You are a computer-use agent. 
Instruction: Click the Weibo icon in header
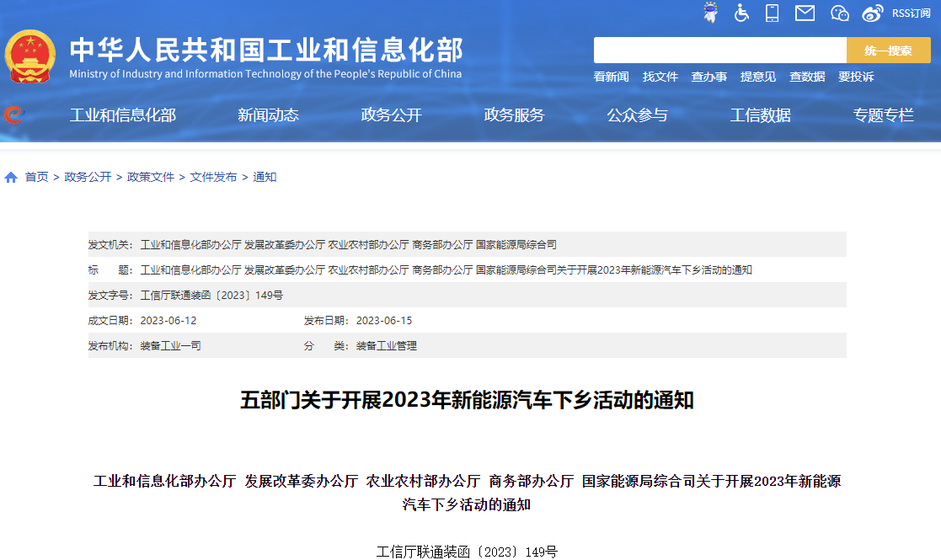point(873,13)
